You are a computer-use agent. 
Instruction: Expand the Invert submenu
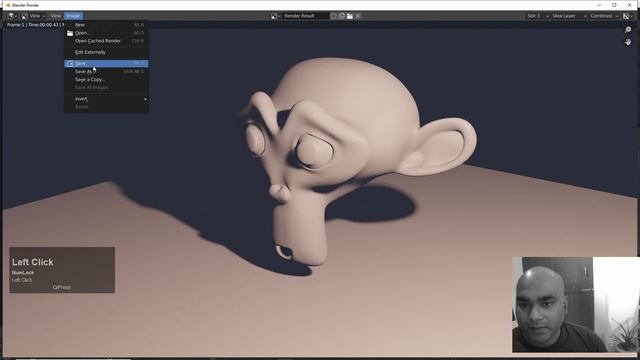tap(106, 99)
